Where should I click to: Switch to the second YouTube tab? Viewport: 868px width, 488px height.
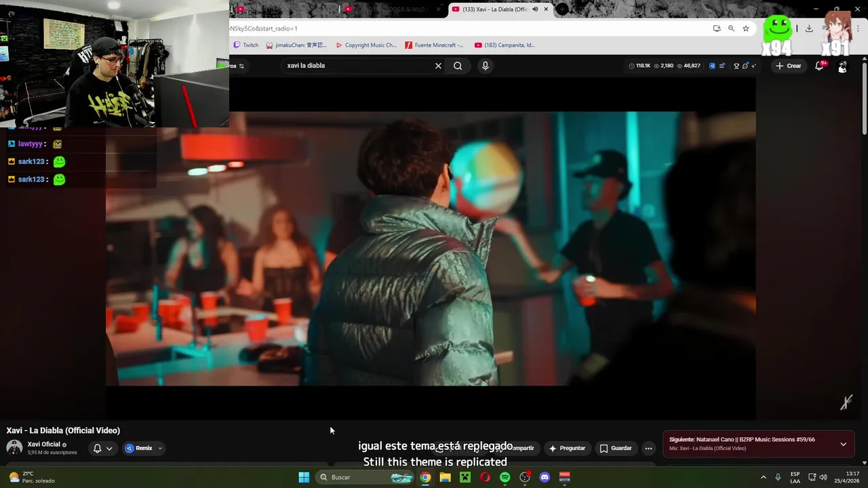pyautogui.click(x=393, y=9)
